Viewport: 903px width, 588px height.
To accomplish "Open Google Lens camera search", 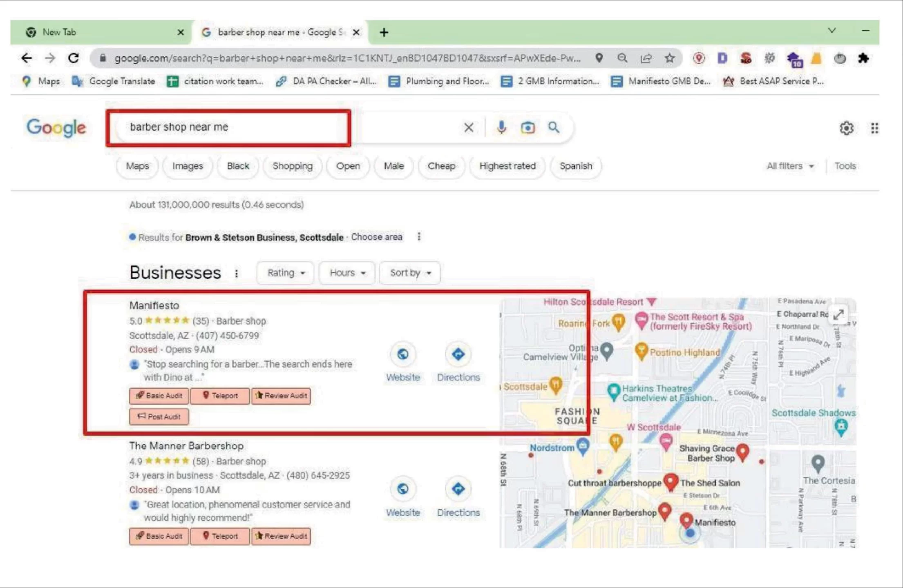I will [527, 128].
